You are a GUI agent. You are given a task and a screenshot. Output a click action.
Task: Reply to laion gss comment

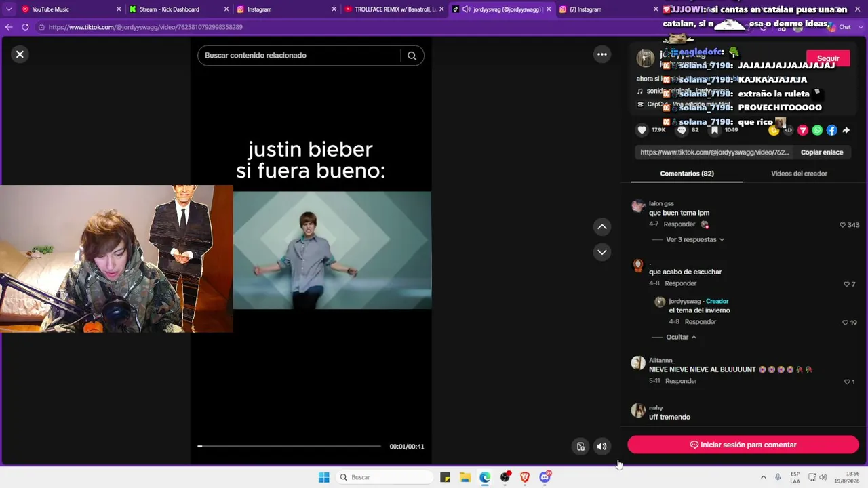(679, 224)
